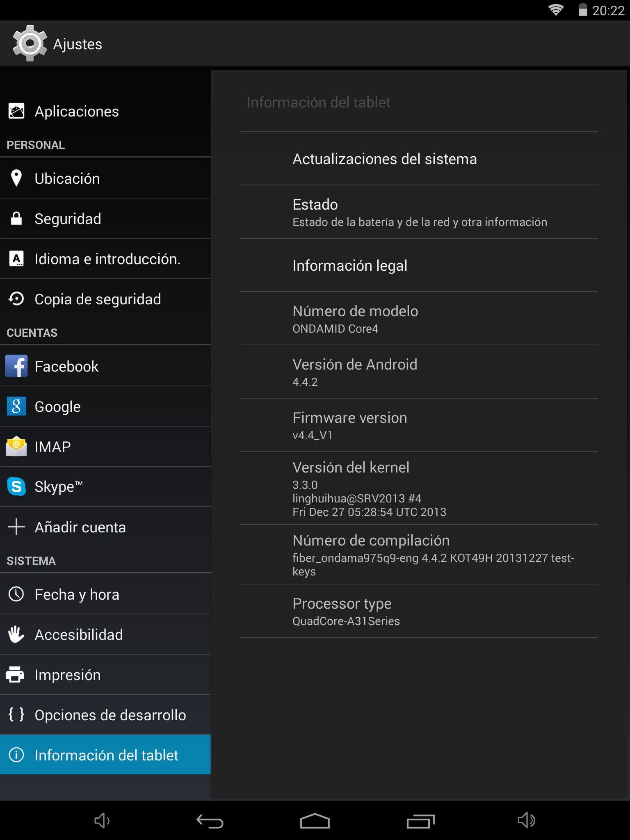Tap the Impresión printer icon
630x840 pixels.
point(15,674)
